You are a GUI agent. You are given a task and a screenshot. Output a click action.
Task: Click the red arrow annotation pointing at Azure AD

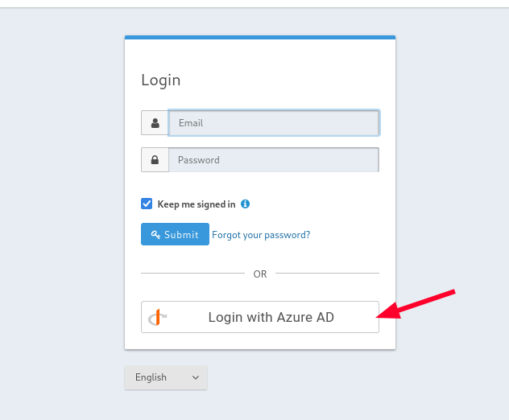(416, 305)
